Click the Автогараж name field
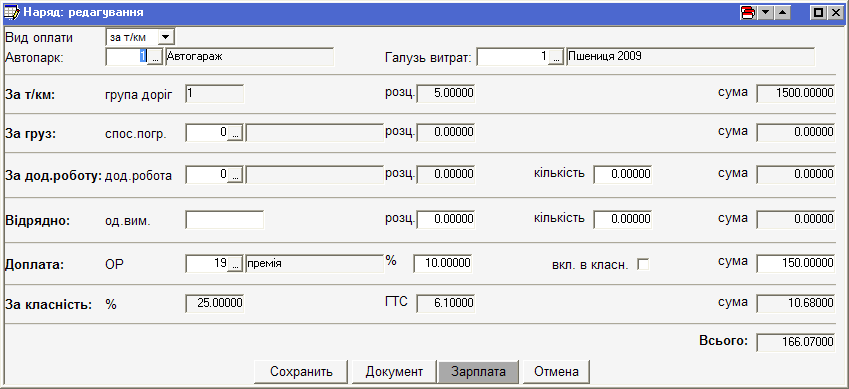This screenshot has height=389, width=849. (x=250, y=57)
